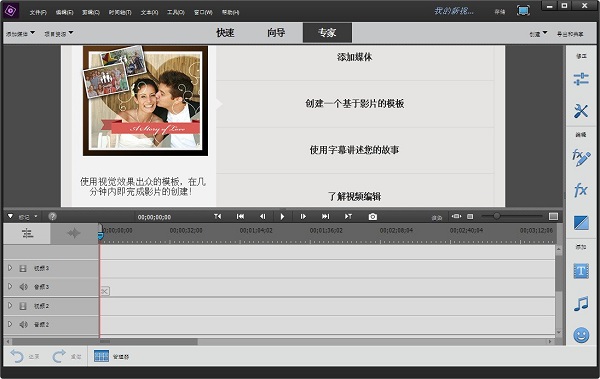This screenshot has height=379, width=600.
Task: Click the Freeze Frame camera icon
Action: click(372, 217)
